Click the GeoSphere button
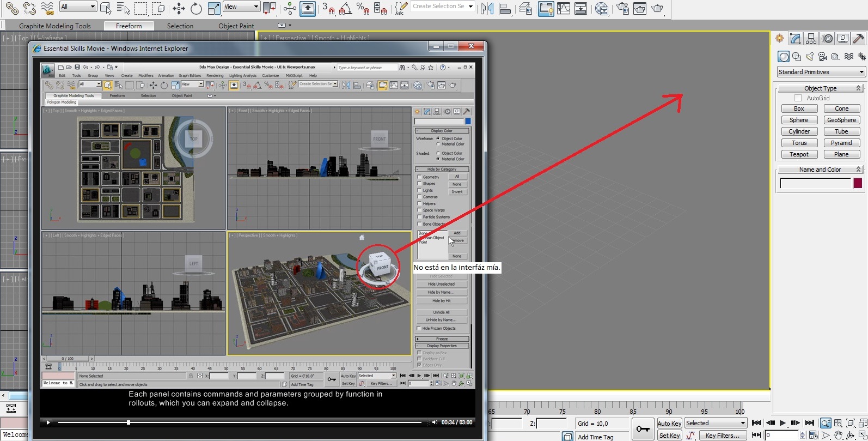This screenshot has width=868, height=441. point(841,120)
